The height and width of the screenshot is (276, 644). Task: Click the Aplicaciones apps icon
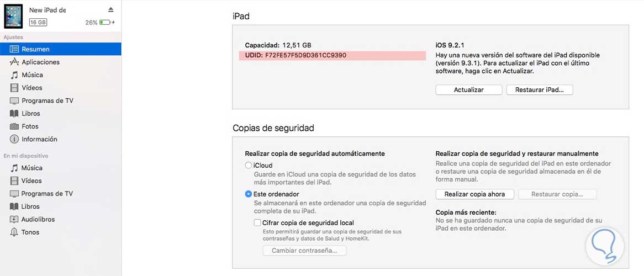tap(14, 62)
